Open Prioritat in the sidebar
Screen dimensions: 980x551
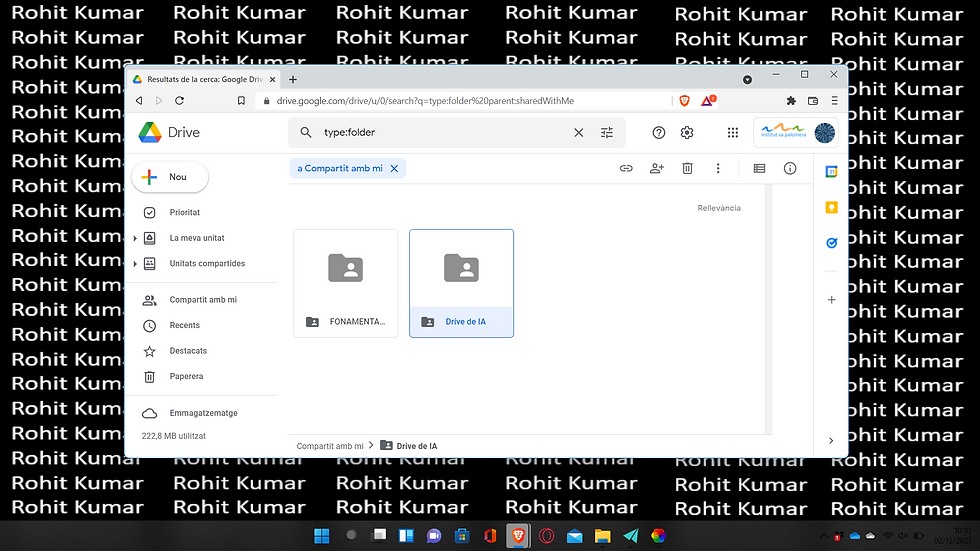[184, 212]
